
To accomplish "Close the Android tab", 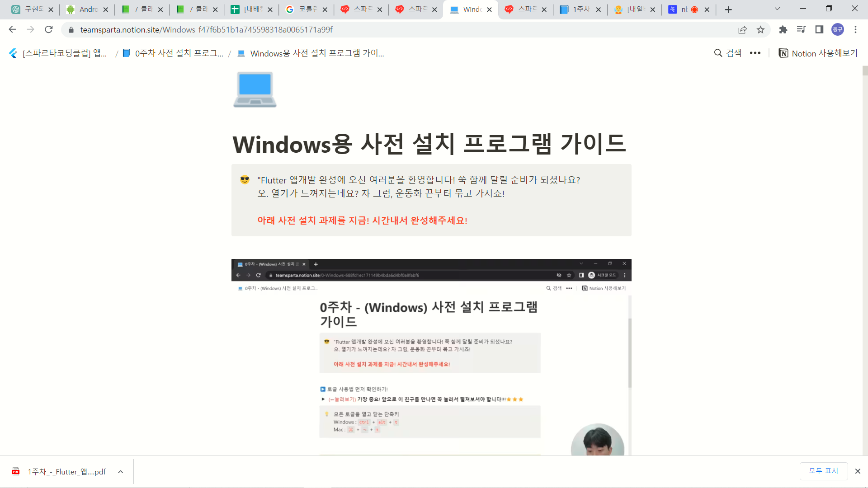I will pyautogui.click(x=106, y=9).
